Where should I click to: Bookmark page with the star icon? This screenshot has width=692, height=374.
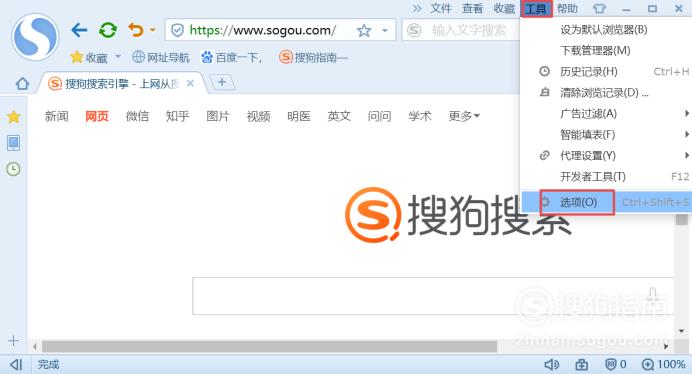pos(364,30)
